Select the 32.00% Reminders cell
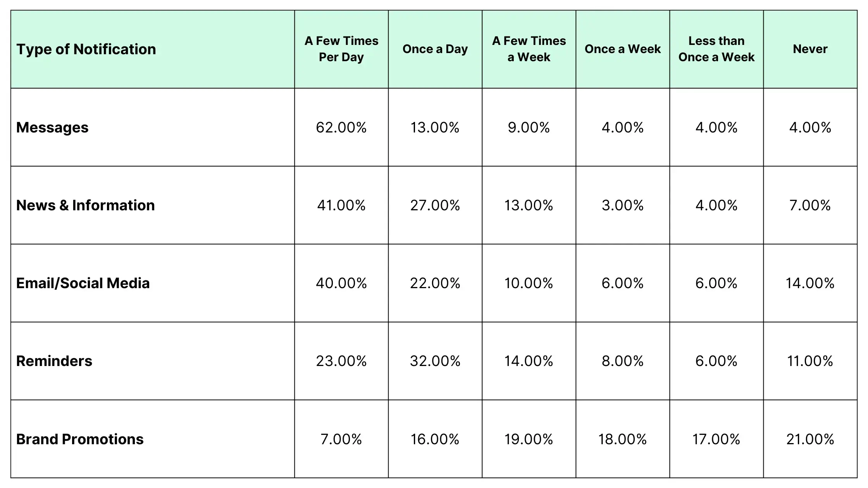The height and width of the screenshot is (488, 868). pyautogui.click(x=435, y=361)
